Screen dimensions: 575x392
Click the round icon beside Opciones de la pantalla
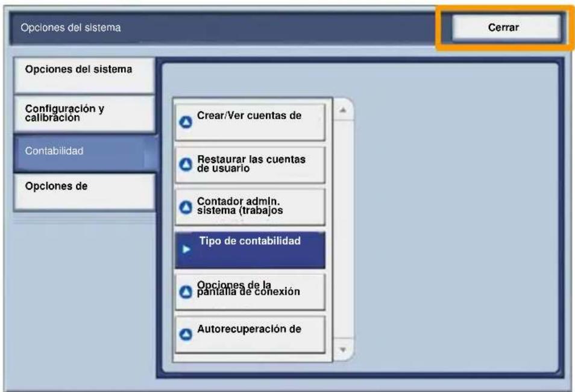click(186, 292)
